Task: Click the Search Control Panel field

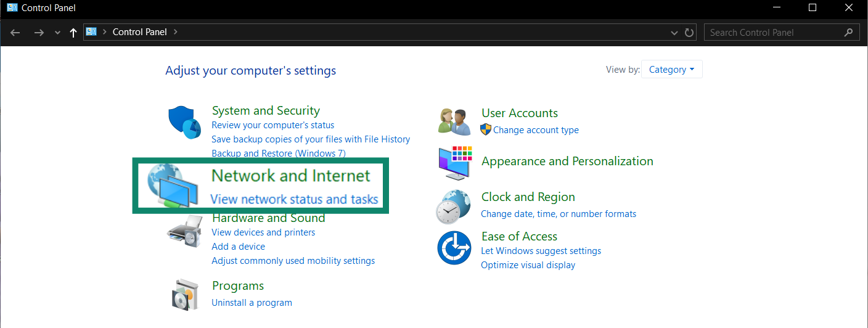Action: click(x=774, y=33)
